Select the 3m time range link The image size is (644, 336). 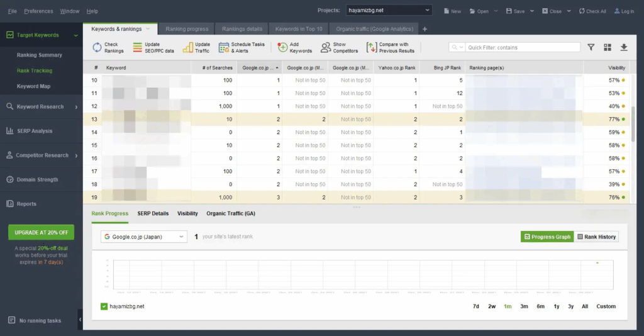click(524, 306)
